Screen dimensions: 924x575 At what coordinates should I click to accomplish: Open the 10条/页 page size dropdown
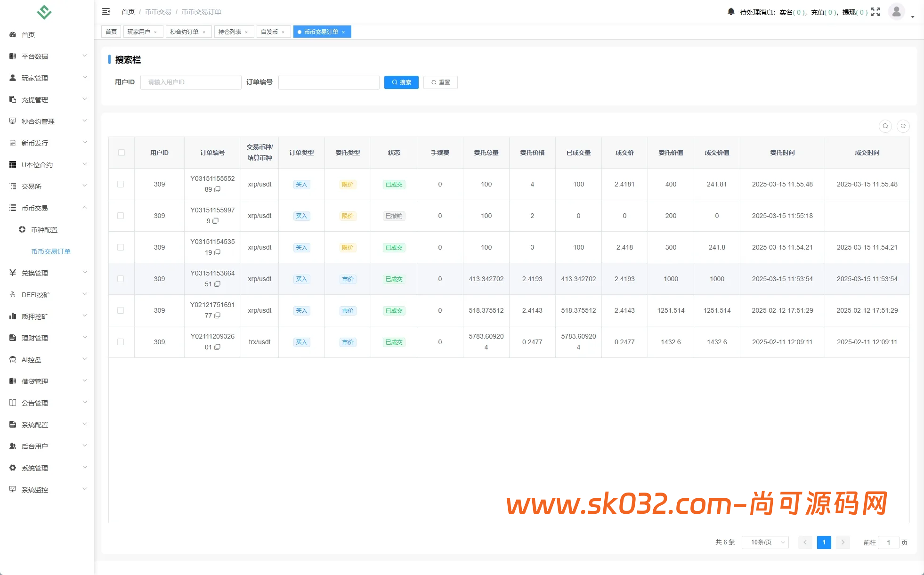(x=765, y=543)
